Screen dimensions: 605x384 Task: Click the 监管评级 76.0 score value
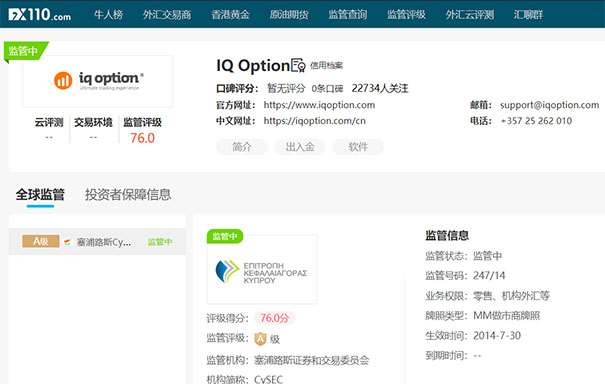click(x=142, y=138)
